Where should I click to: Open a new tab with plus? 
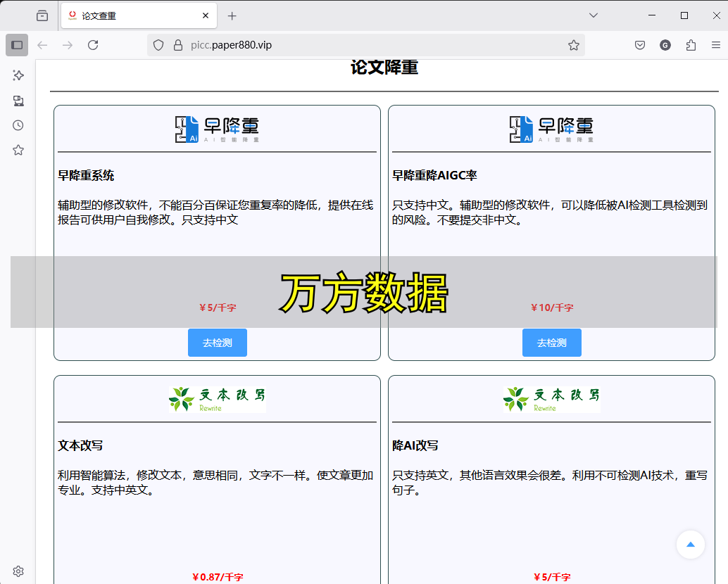tap(232, 15)
